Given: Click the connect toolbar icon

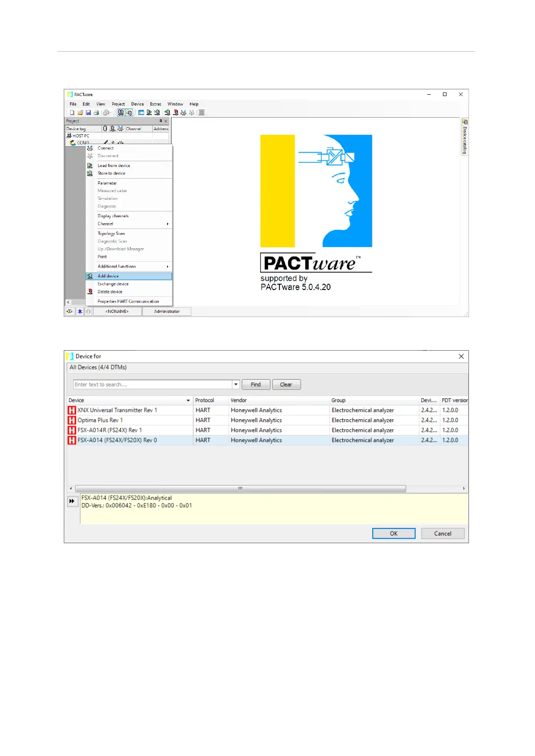Looking at the screenshot, I should (183, 112).
